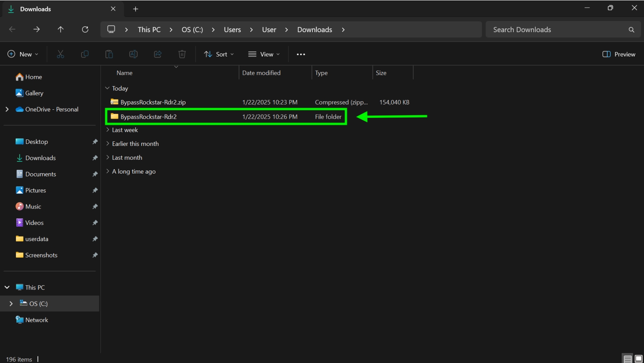Viewport: 644px width, 363px height.
Task: Click the Delete trash icon
Action: pos(182,54)
